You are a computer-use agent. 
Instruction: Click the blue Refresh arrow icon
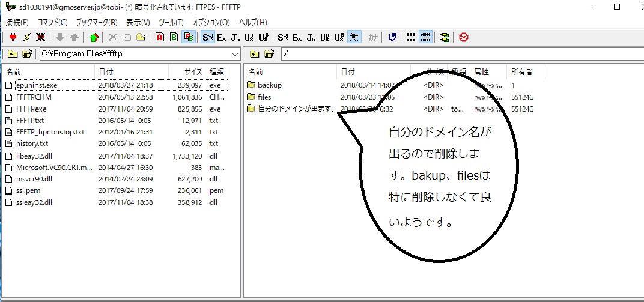[392, 37]
